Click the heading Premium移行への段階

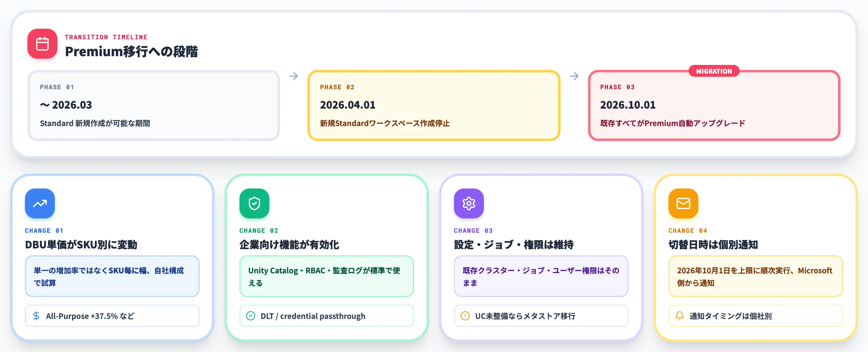[x=131, y=51]
